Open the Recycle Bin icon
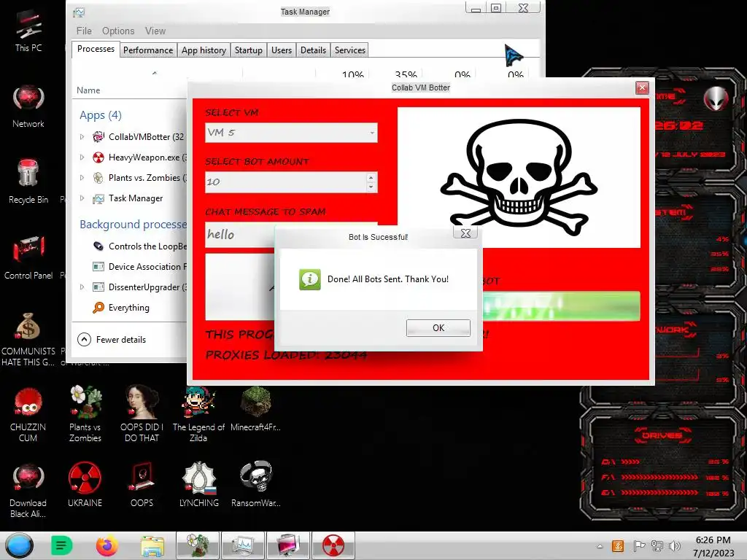 pos(28,182)
